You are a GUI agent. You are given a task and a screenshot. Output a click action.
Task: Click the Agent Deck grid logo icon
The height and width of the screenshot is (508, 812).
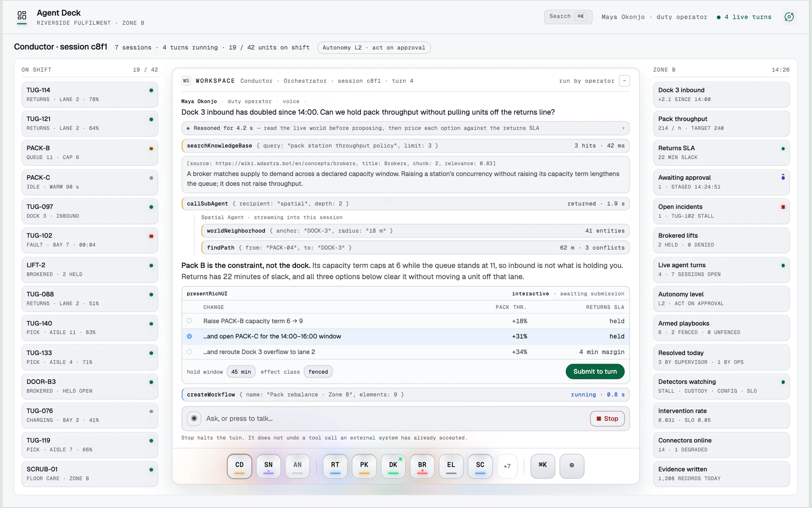(22, 15)
